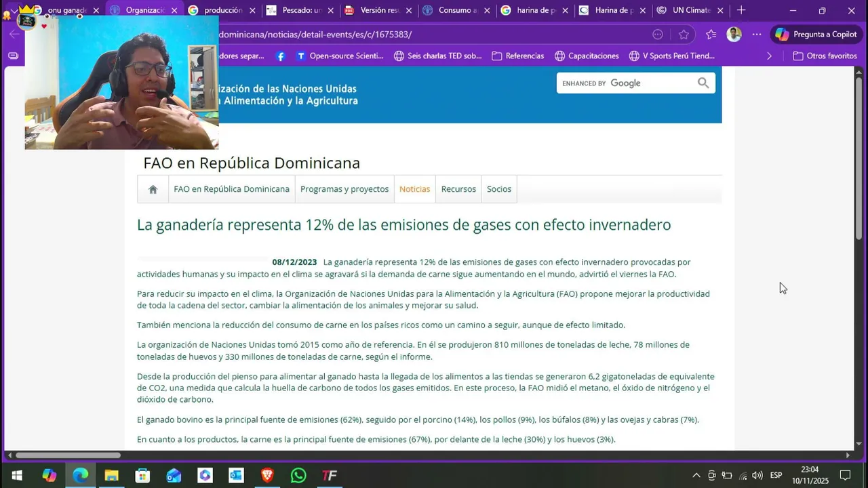Close the "Consumo a" tab

[x=486, y=11]
